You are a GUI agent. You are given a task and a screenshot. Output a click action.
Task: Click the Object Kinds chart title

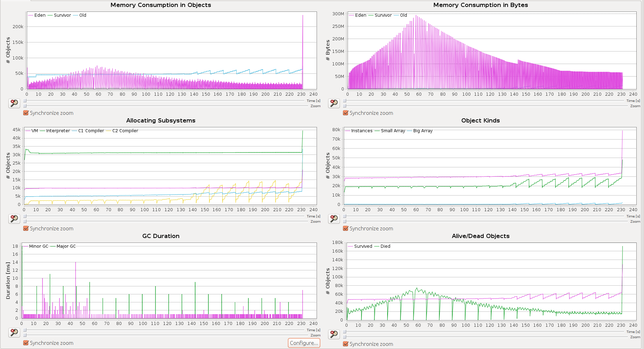pos(480,120)
